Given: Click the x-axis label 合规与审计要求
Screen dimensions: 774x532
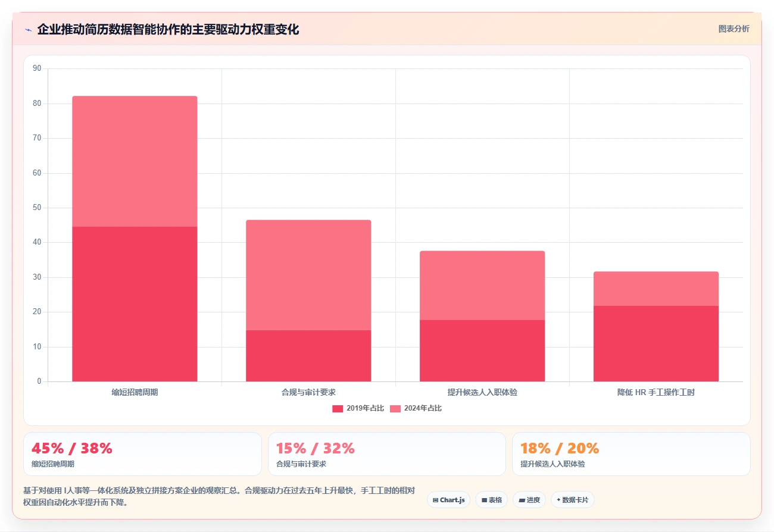Looking at the screenshot, I should point(308,393).
